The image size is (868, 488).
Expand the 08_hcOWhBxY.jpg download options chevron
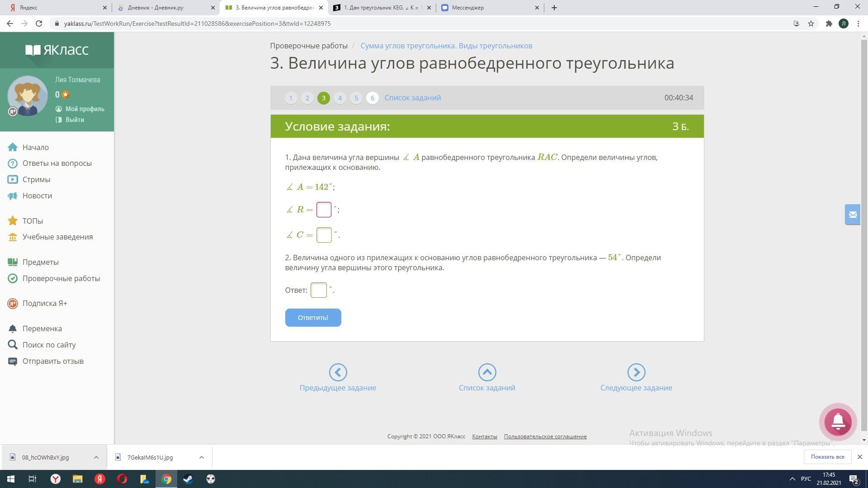pos(96,457)
